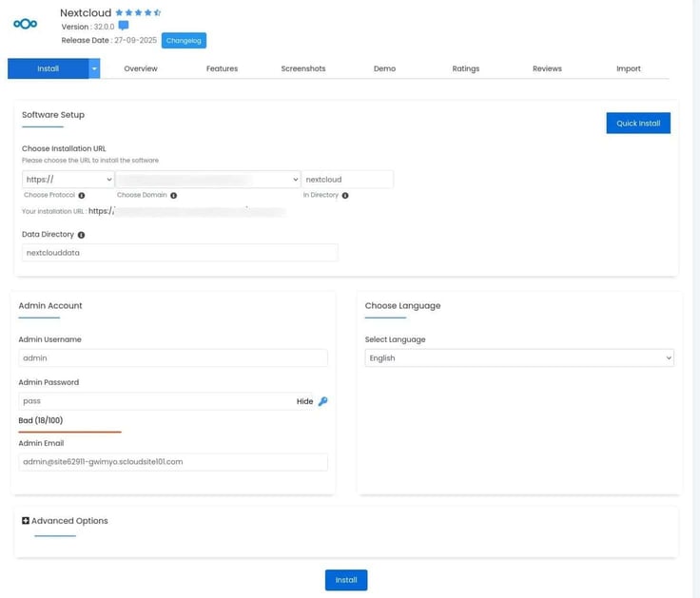The height and width of the screenshot is (598, 700).
Task: Click the star rating next to Nextcloud
Action: pyautogui.click(x=139, y=12)
